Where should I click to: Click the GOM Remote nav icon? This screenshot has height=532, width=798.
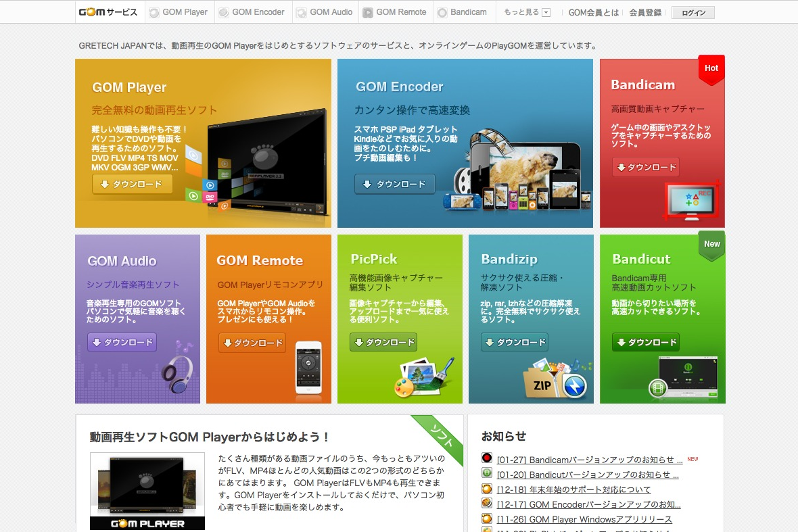point(367,13)
